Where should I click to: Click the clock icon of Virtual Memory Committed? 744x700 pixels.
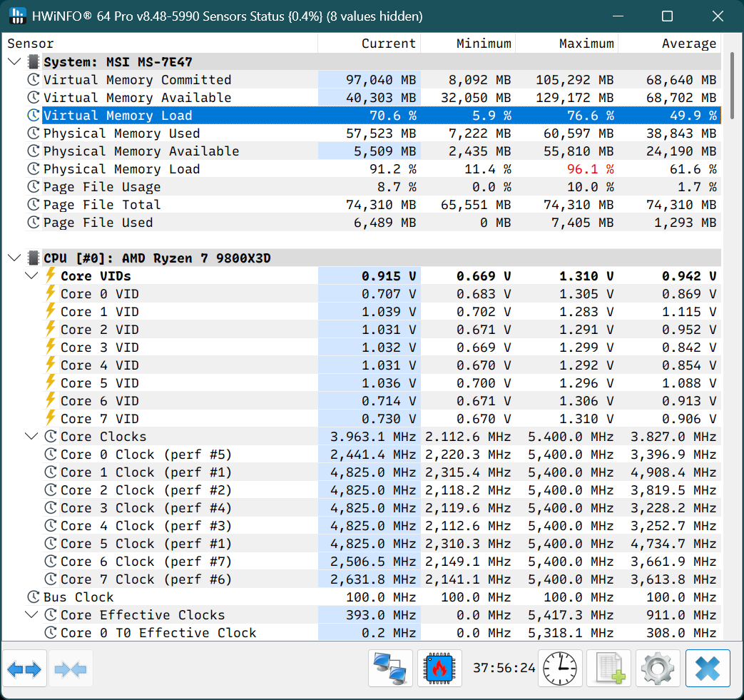pyautogui.click(x=34, y=80)
